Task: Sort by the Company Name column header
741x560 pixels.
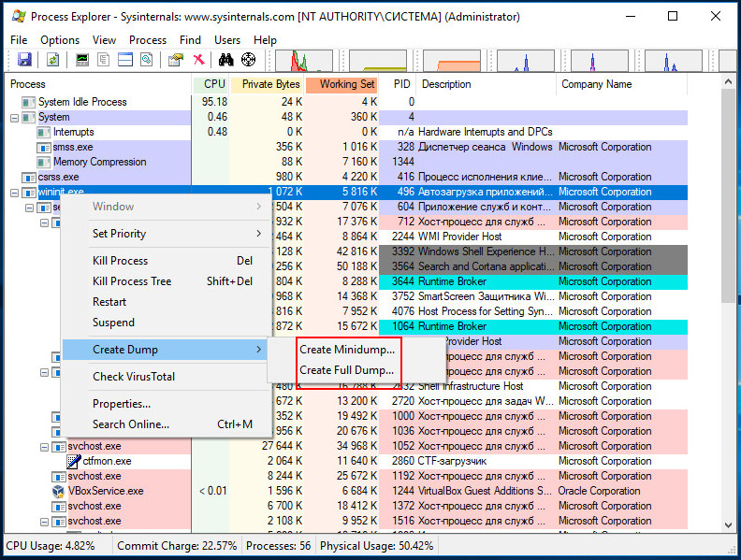Action: click(x=622, y=84)
